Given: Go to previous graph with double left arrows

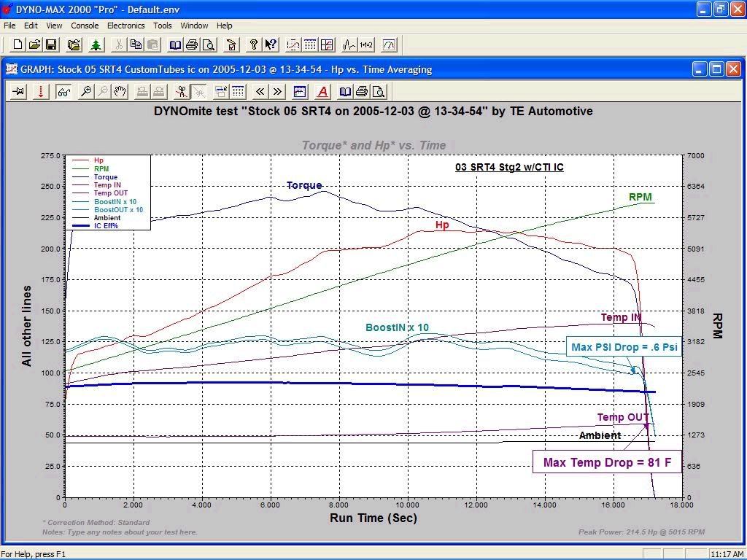Looking at the screenshot, I should point(260,91).
